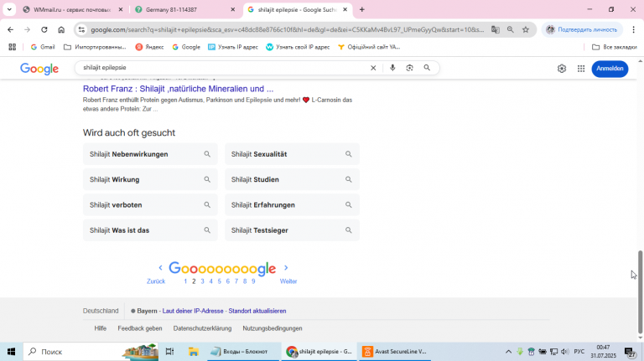Open File Explorer from the taskbar

(x=193, y=352)
